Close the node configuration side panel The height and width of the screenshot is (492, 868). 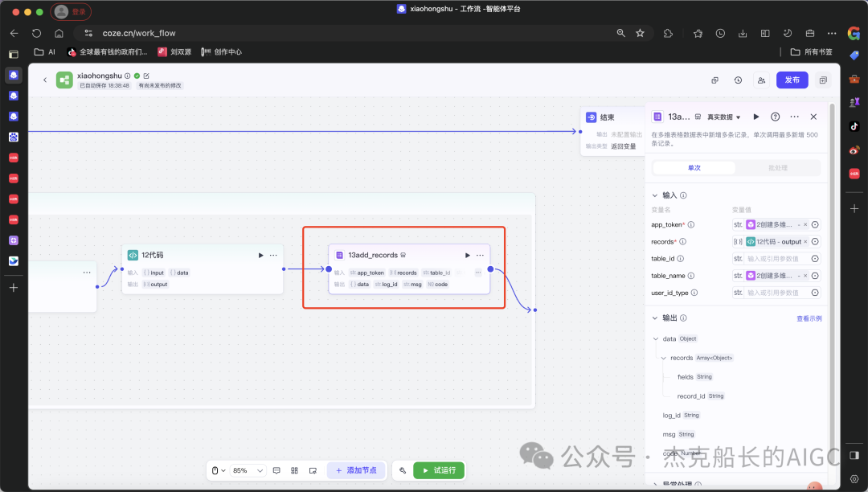coord(813,117)
